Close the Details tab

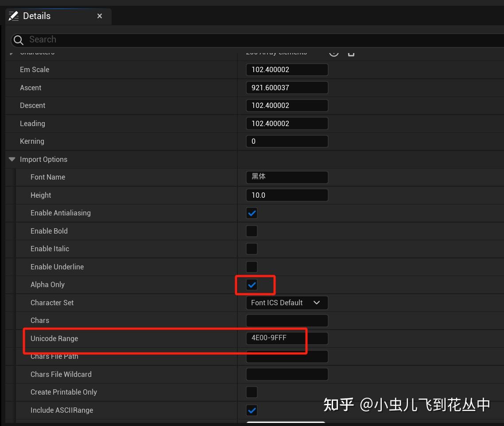pos(100,16)
